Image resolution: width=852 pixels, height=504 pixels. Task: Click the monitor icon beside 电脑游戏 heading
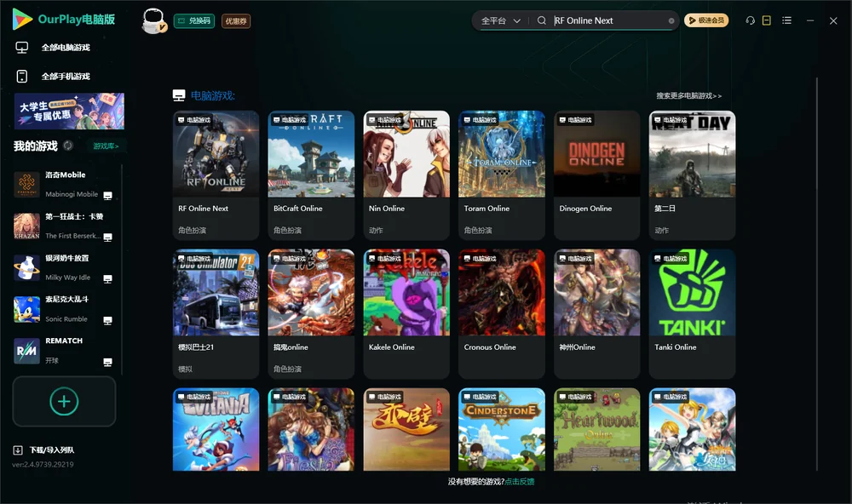coord(179,95)
